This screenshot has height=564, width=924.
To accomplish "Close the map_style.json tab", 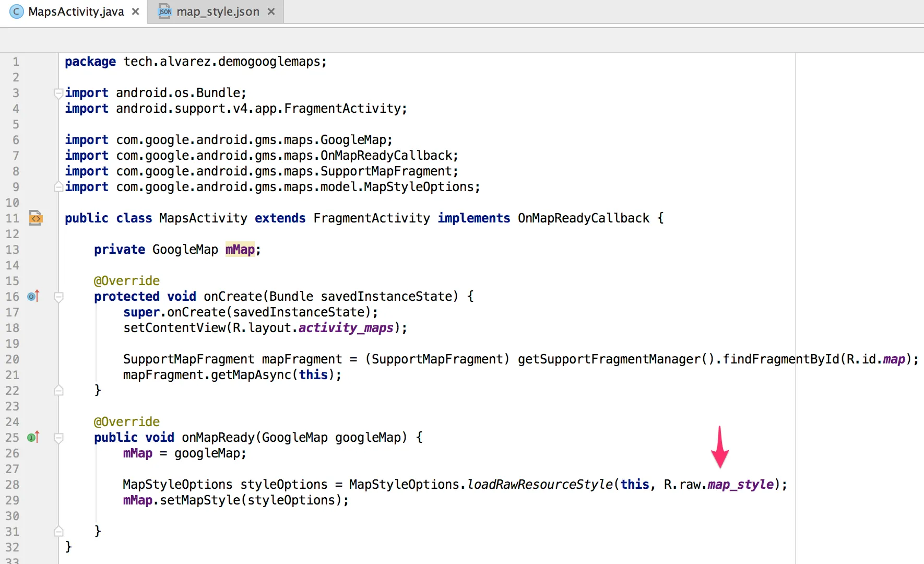I will pos(271,11).
